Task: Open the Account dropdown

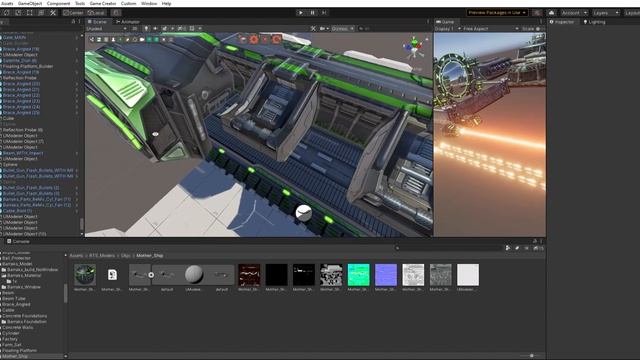Action: point(574,13)
